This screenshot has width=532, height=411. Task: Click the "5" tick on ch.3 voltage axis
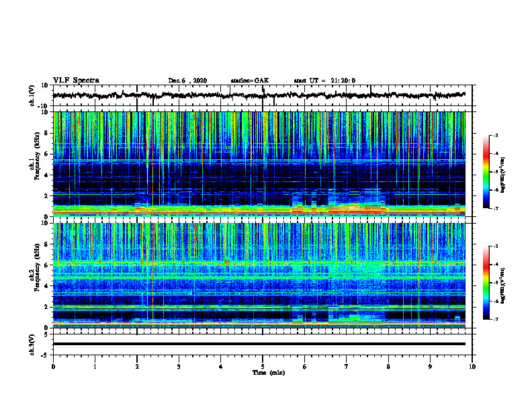click(47, 334)
